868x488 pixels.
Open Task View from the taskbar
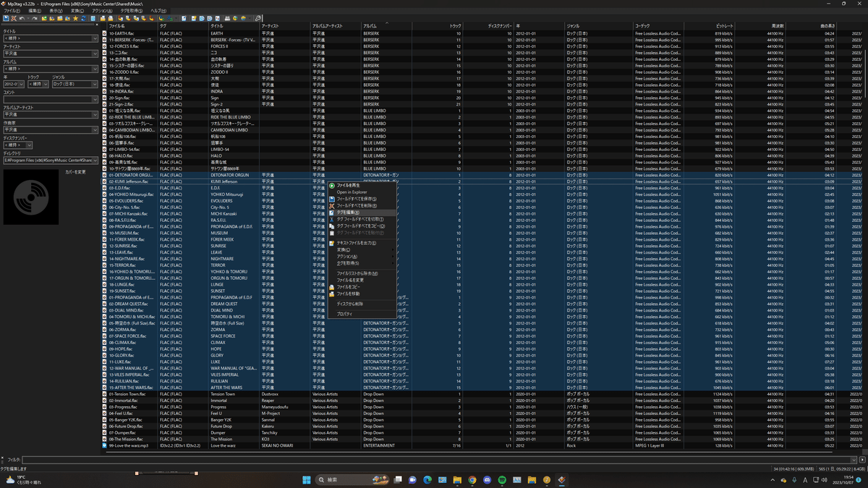click(397, 480)
